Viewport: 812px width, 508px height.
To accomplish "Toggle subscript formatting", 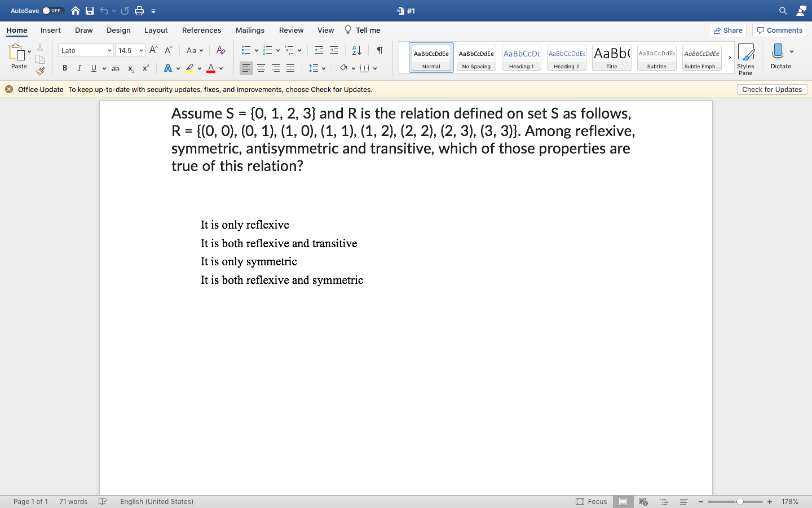I will (130, 68).
